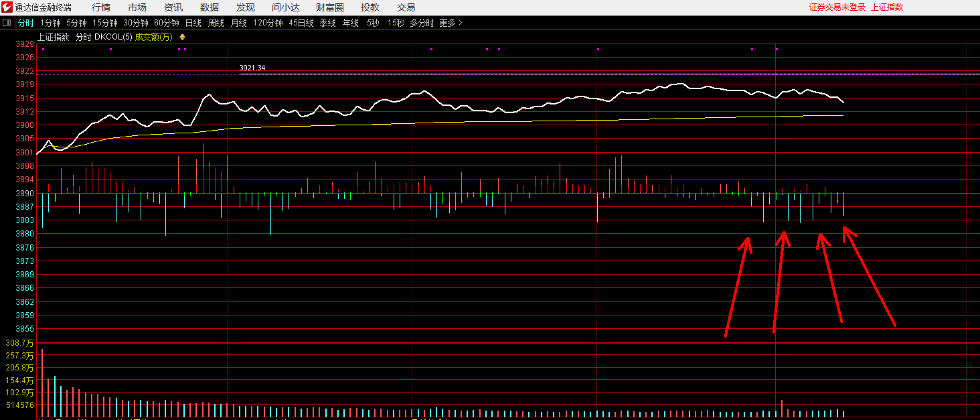This screenshot has width=980, height=420.
Task: Open the 行情 menu
Action: tap(101, 7)
